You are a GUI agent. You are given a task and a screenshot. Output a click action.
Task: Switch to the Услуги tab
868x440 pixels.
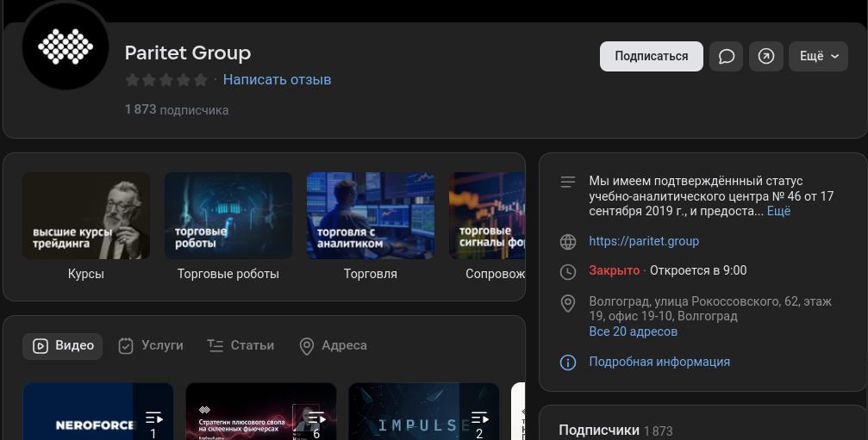coord(151,346)
